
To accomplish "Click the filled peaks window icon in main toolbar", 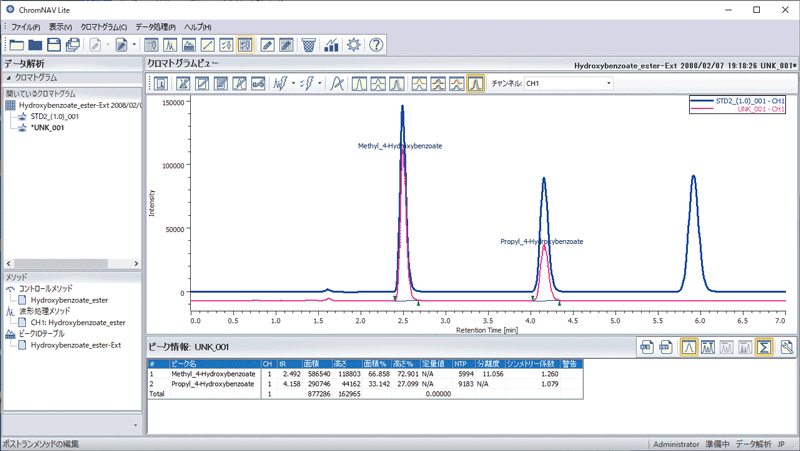I will coord(189,45).
